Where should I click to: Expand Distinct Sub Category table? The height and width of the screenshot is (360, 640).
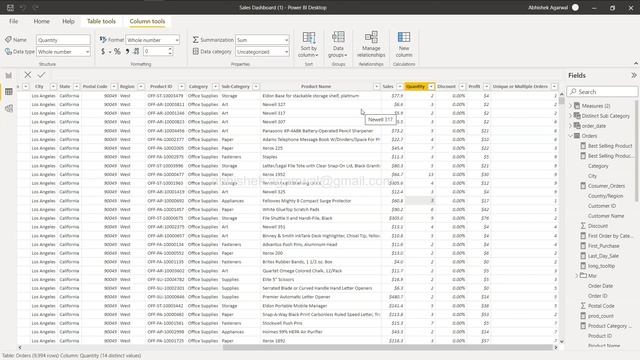(570, 116)
